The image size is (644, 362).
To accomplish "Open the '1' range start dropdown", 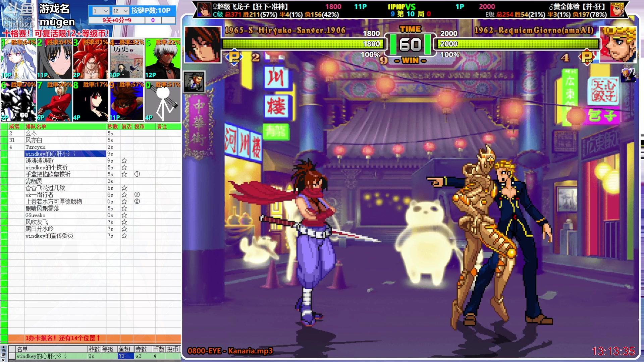I will pos(100,11).
